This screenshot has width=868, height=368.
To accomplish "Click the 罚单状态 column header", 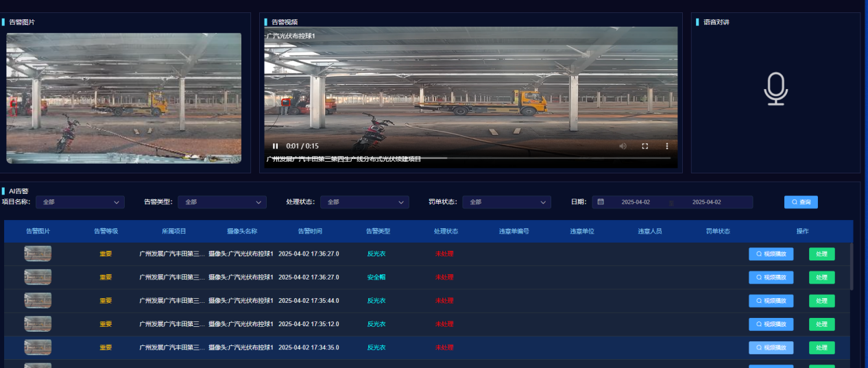I will pos(718,231).
